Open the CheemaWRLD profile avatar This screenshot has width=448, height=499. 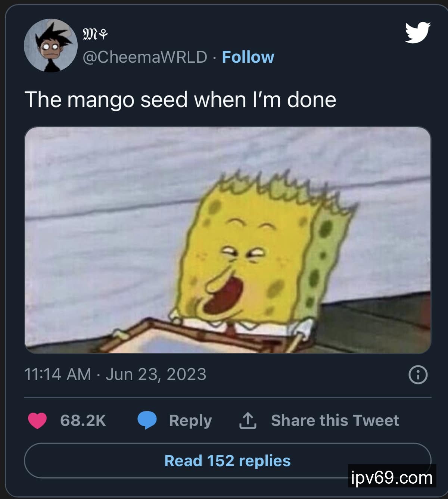[51, 45]
